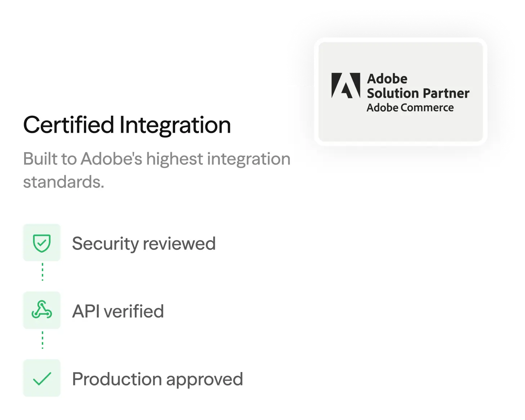525x420 pixels.
Task: Click the dotted connector below shield icon
Action: (43, 272)
